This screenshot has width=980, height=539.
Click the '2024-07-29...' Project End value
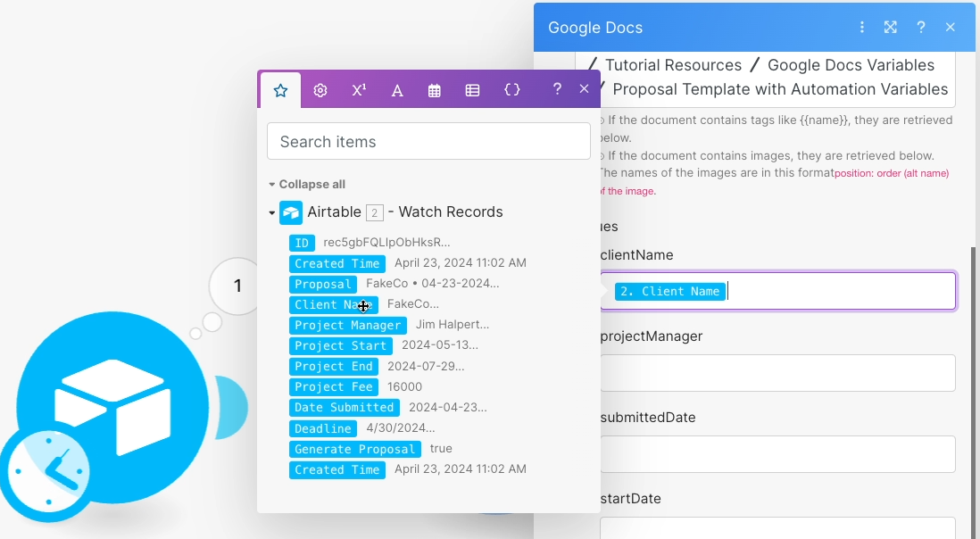(x=426, y=367)
